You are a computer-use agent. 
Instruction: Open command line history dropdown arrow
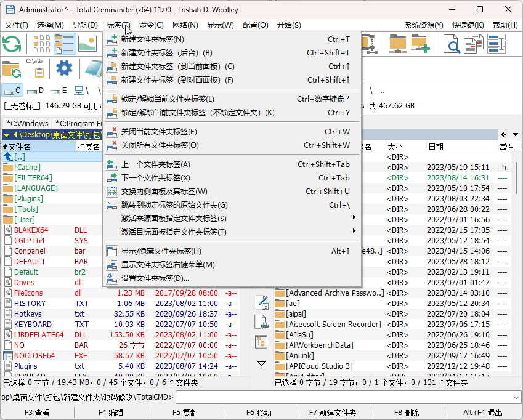tap(516, 397)
